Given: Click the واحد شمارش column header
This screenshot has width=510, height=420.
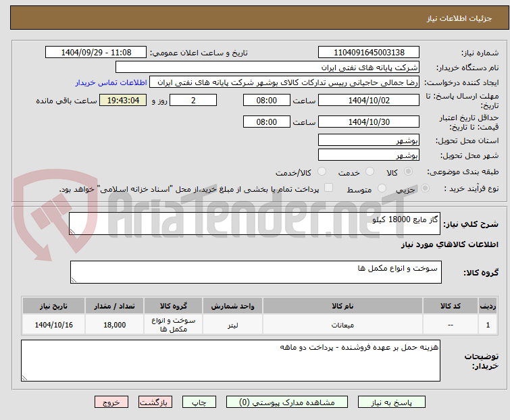Looking at the screenshot, I should [232, 306].
